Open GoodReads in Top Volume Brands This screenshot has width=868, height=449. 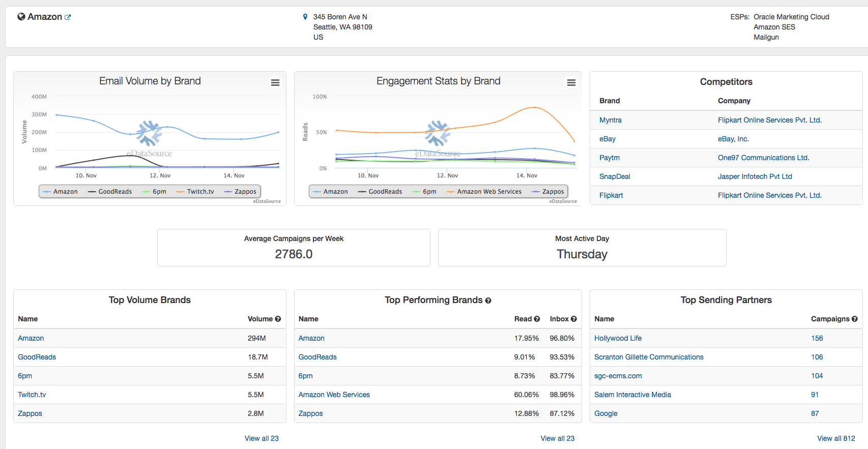[x=37, y=357]
